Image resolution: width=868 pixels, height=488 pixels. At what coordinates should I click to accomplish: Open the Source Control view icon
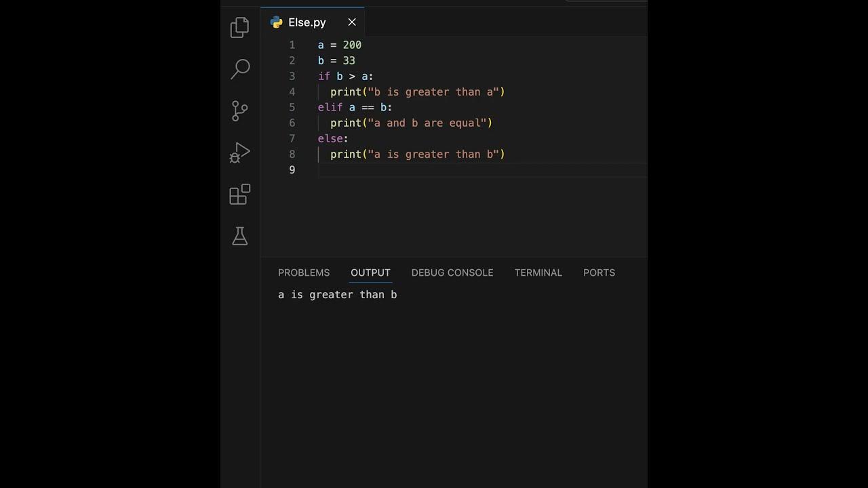coord(240,110)
